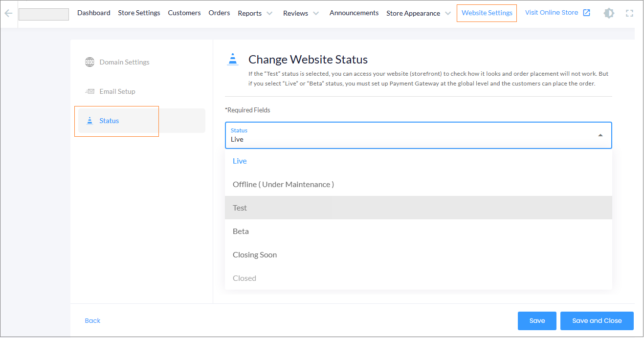Go to the Orders page
The width and height of the screenshot is (644, 338).
[219, 13]
